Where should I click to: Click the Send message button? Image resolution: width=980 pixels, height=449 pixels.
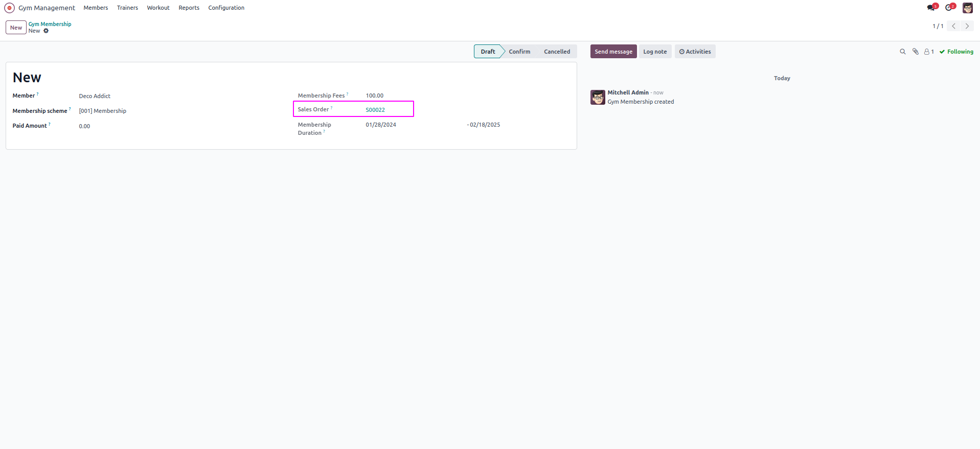coord(613,52)
